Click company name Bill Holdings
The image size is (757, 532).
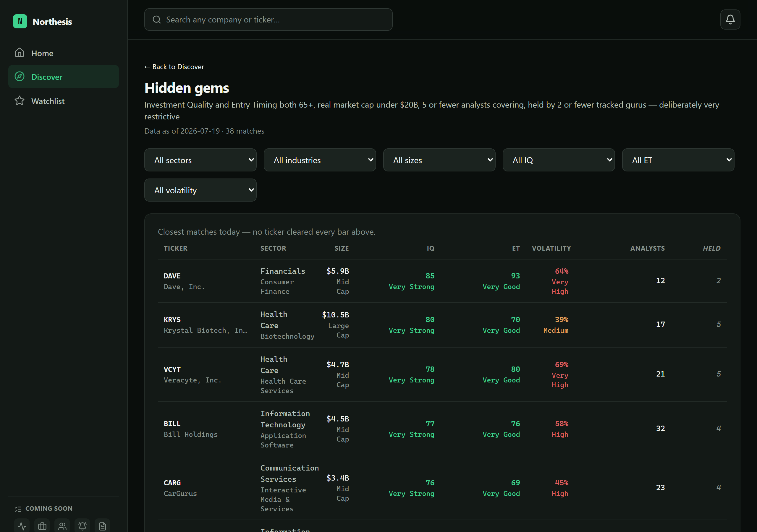pyautogui.click(x=190, y=434)
